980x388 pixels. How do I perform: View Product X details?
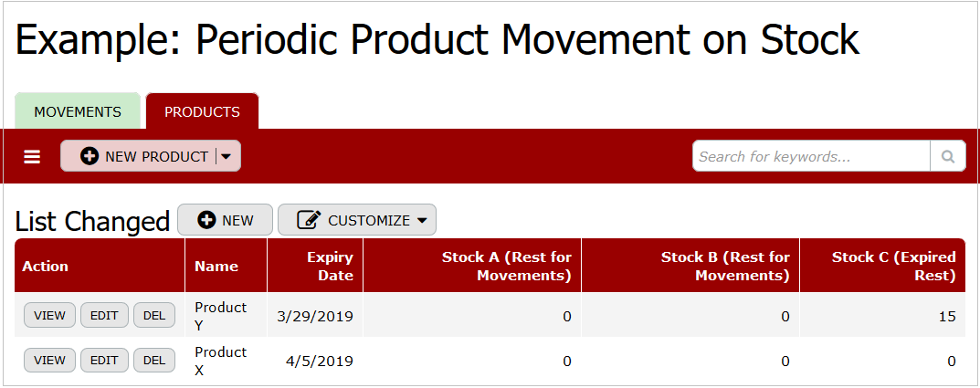tap(49, 361)
